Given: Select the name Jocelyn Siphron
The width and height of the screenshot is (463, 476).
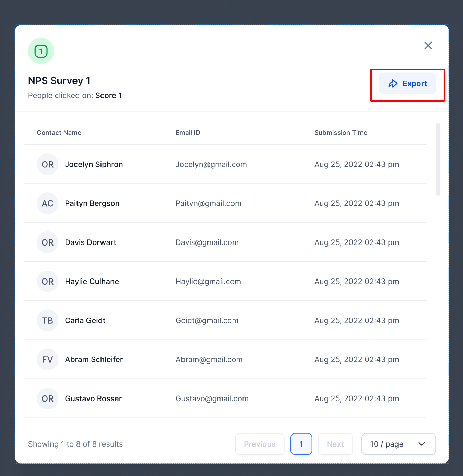Looking at the screenshot, I should point(94,164).
